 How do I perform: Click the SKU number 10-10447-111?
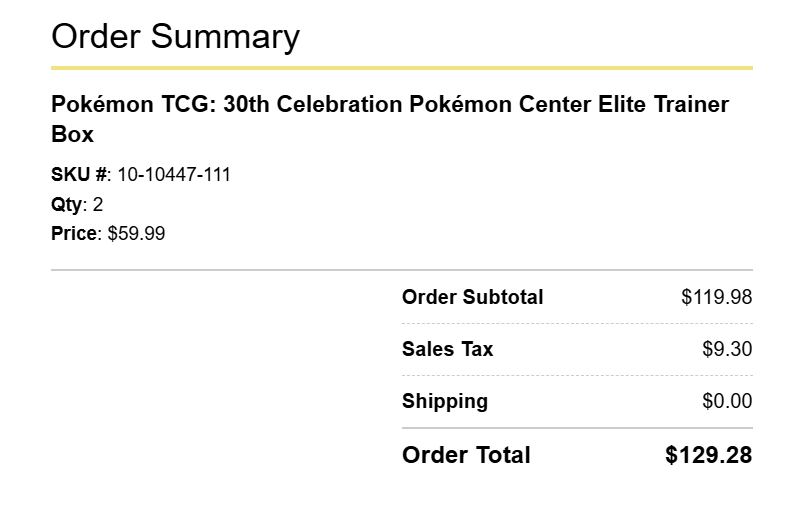pyautogui.click(x=174, y=175)
